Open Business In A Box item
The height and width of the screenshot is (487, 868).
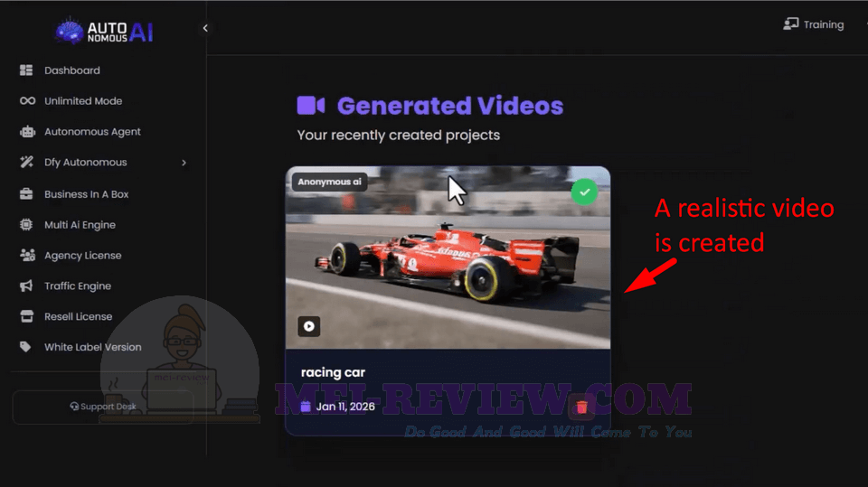coord(87,194)
